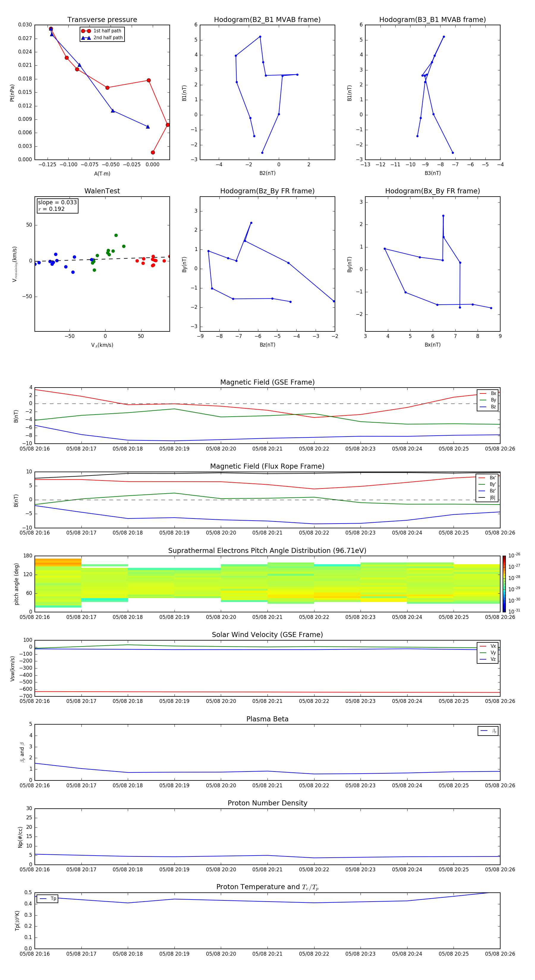This screenshot has height=980, width=535.
Task: Click the 'Solar Wind Velocity (GSE Frame)' title
Action: (267, 635)
